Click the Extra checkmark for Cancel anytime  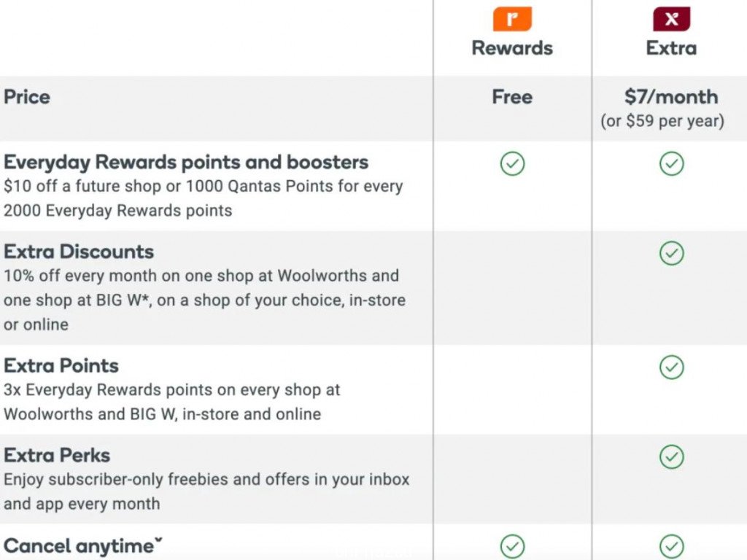coord(672,546)
